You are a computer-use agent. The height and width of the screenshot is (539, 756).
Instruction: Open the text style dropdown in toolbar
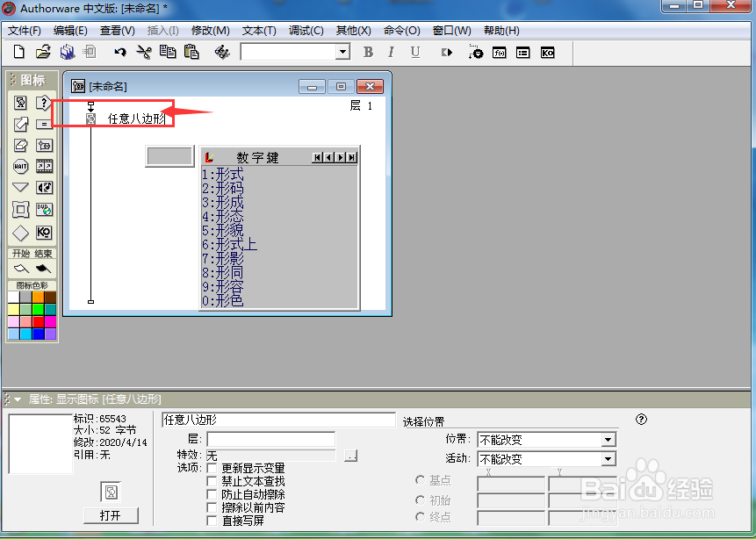point(342,52)
